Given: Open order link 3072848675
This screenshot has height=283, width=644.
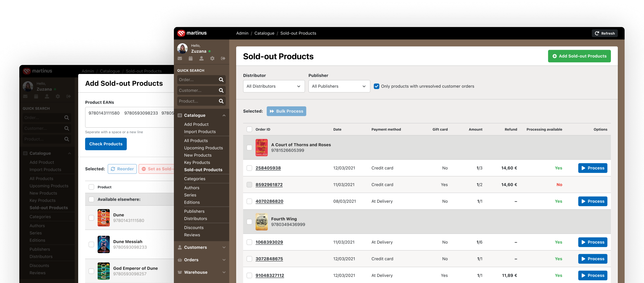Looking at the screenshot, I should point(269,259).
